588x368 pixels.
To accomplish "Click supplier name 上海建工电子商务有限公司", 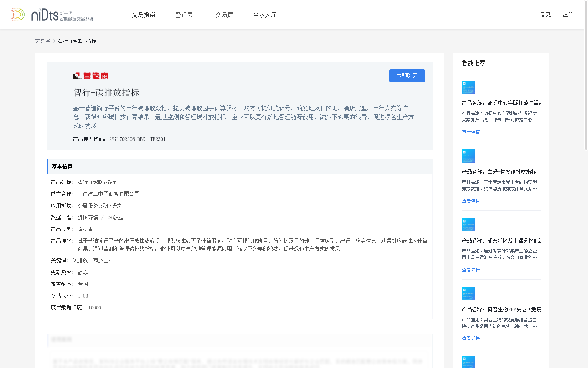I will point(108,194).
